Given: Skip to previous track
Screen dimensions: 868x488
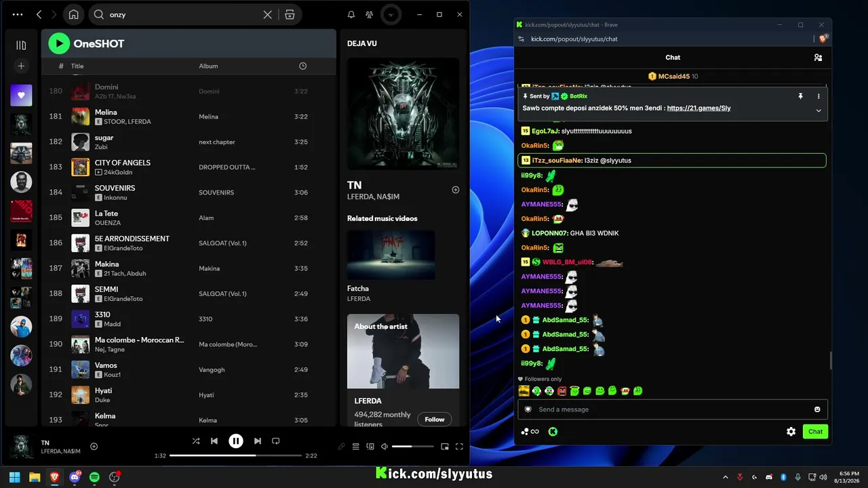Looking at the screenshot, I should click(214, 441).
